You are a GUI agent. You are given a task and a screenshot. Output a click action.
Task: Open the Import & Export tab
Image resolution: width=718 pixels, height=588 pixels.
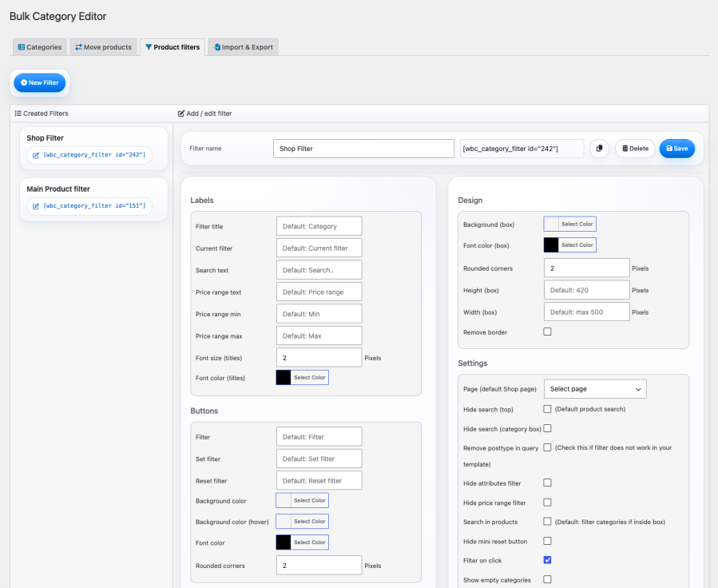[243, 47]
